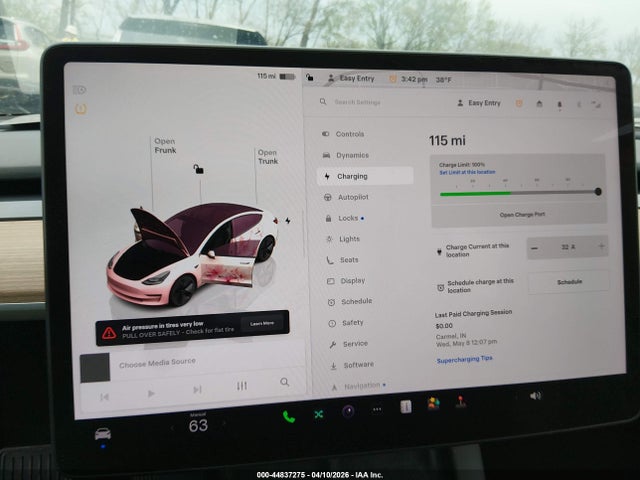Increase charge current with plus button

tap(601, 246)
